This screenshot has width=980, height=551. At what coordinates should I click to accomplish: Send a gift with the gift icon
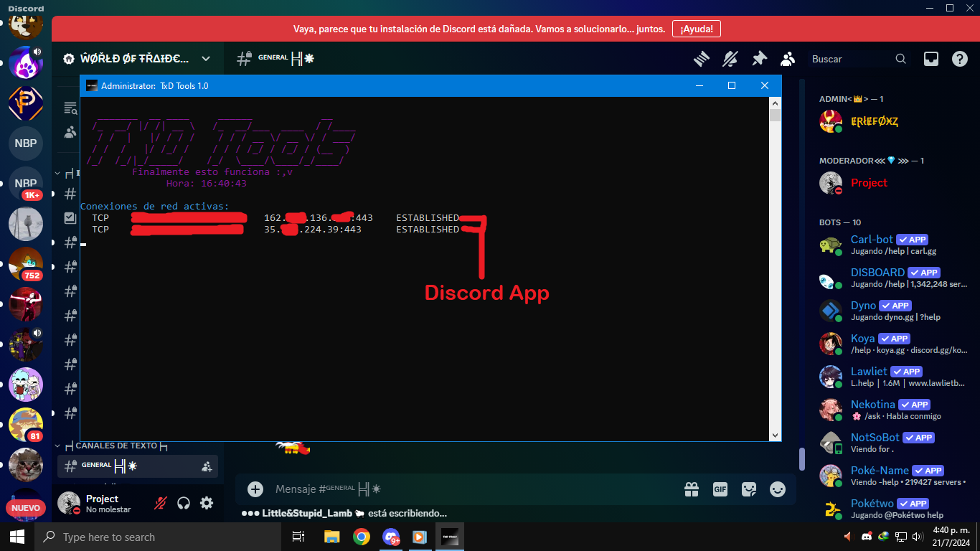[692, 489]
